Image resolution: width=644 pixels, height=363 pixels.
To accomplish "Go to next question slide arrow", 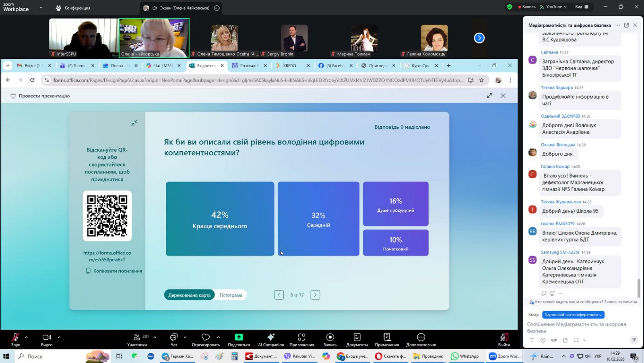I will (x=315, y=295).
